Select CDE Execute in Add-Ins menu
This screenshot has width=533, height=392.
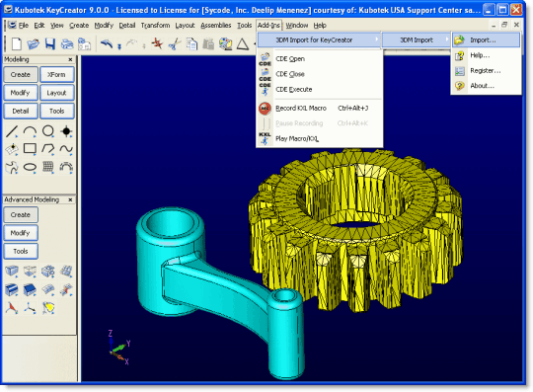(320, 90)
